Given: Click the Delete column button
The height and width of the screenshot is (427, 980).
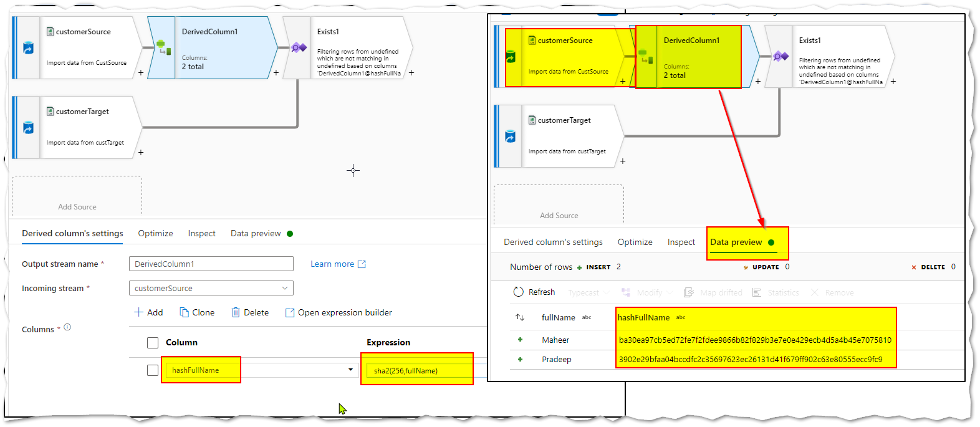Looking at the screenshot, I should pyautogui.click(x=250, y=313).
